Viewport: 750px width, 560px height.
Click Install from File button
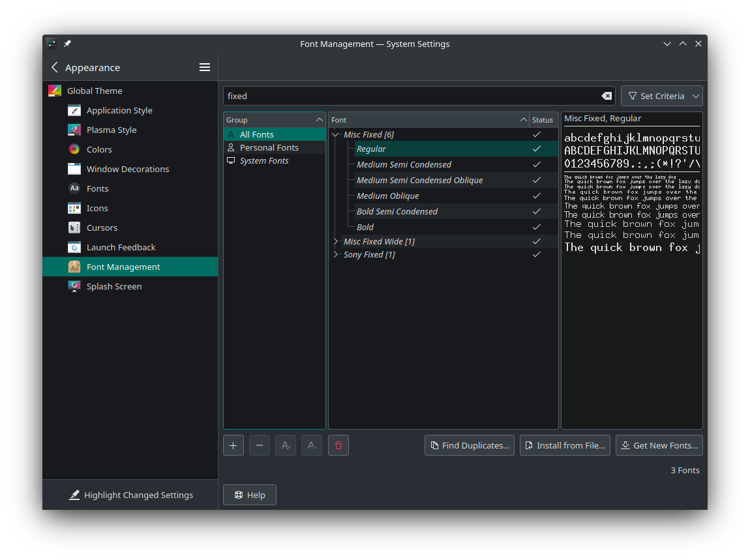click(x=565, y=446)
